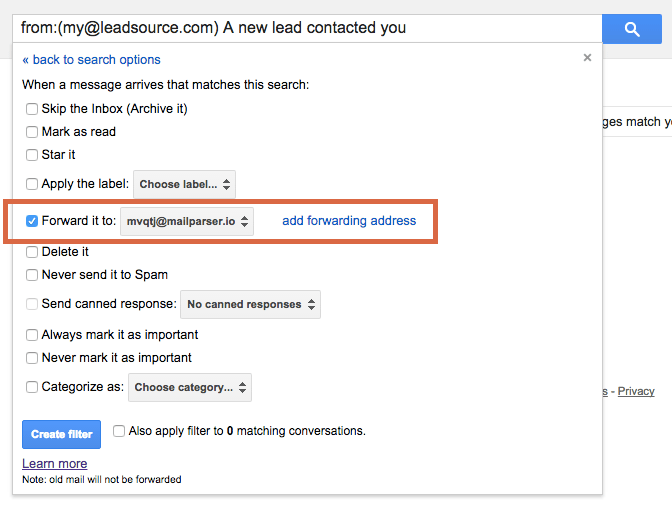Image resolution: width=672 pixels, height=510 pixels.
Task: Enable Skip the Inbox (Archive it)
Action: click(32, 108)
